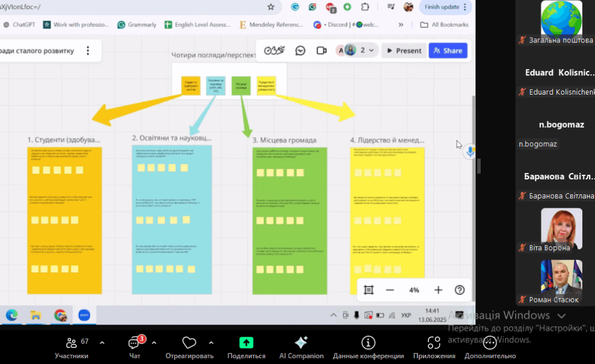Viewport: 595px width, 364px height.
Task: Open File Explorer from taskbar
Action: pos(35,315)
